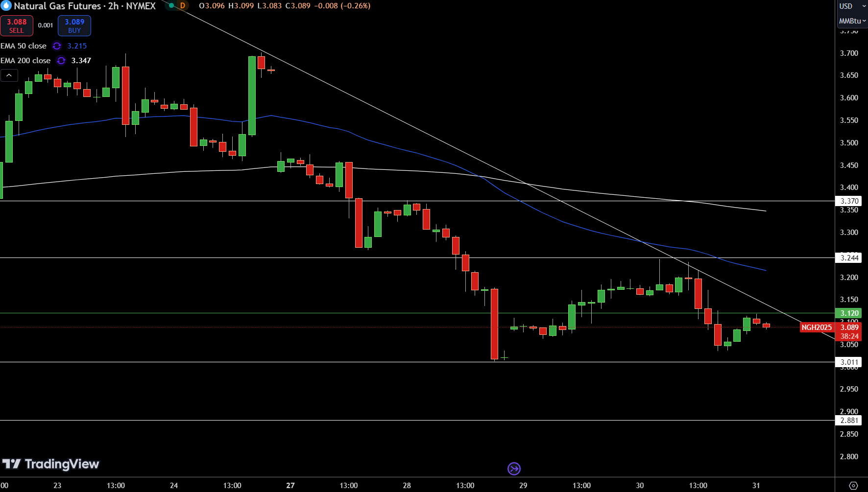Click the -0.008 (-0.26%) change value
Viewport: 868px width, 492px height.
click(342, 6)
